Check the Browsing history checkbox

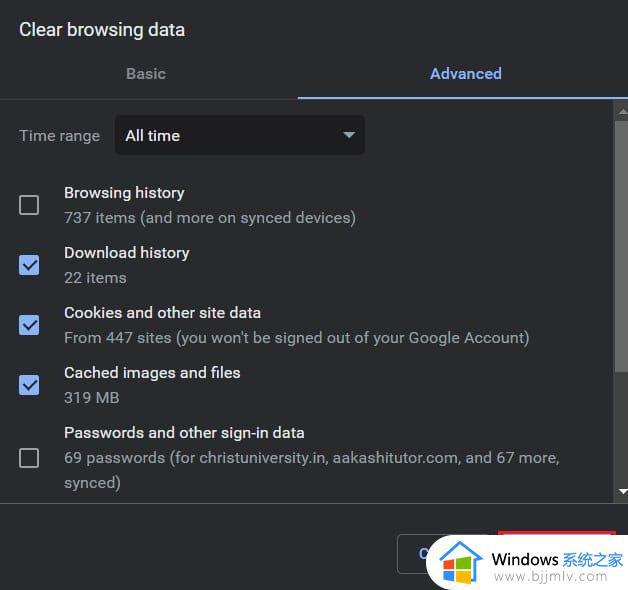pyautogui.click(x=29, y=205)
